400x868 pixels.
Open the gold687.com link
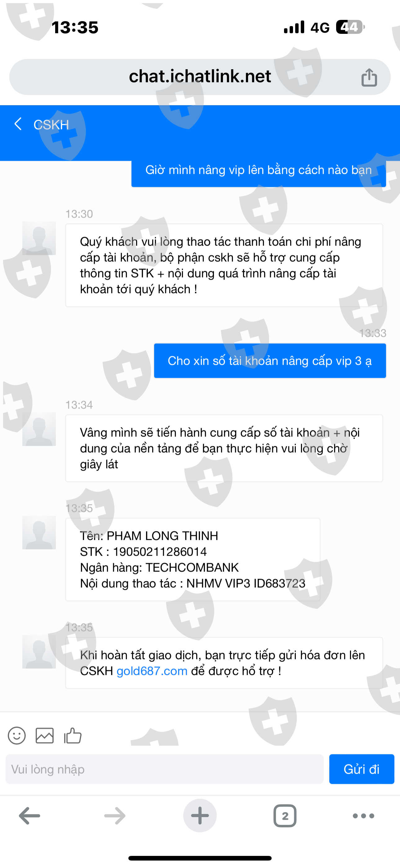[152, 671]
